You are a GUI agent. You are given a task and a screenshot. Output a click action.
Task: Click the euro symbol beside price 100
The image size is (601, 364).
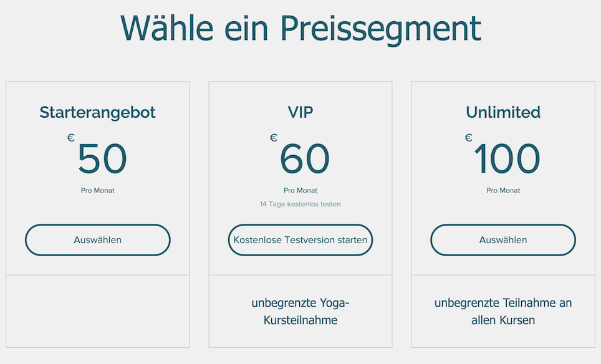tap(468, 138)
